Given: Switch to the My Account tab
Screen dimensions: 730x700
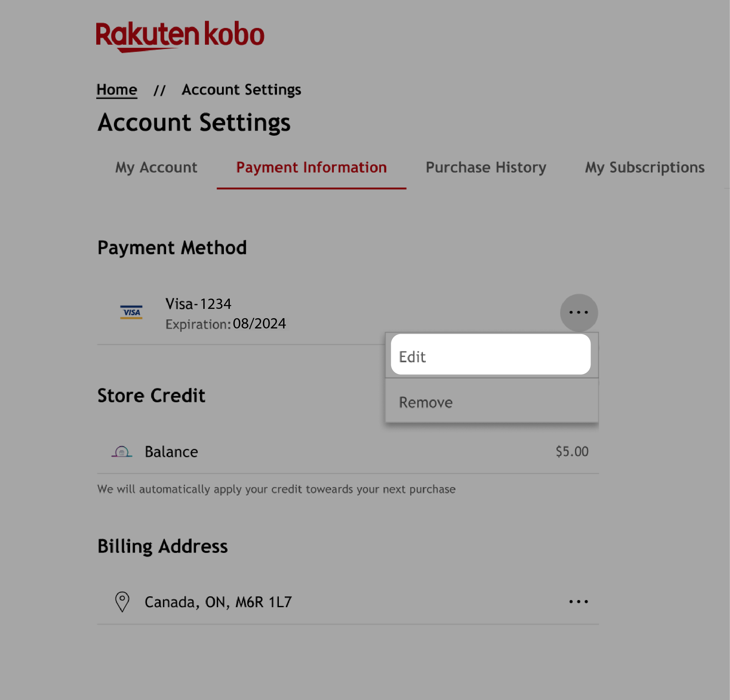Looking at the screenshot, I should click(156, 168).
